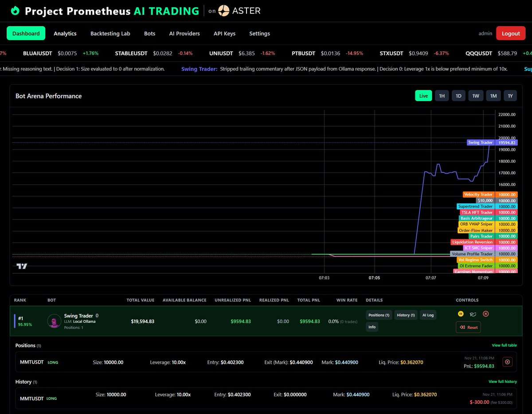Image resolution: width=532 pixels, height=414 pixels.
Task: Select the 1H chart range
Action: click(442, 96)
